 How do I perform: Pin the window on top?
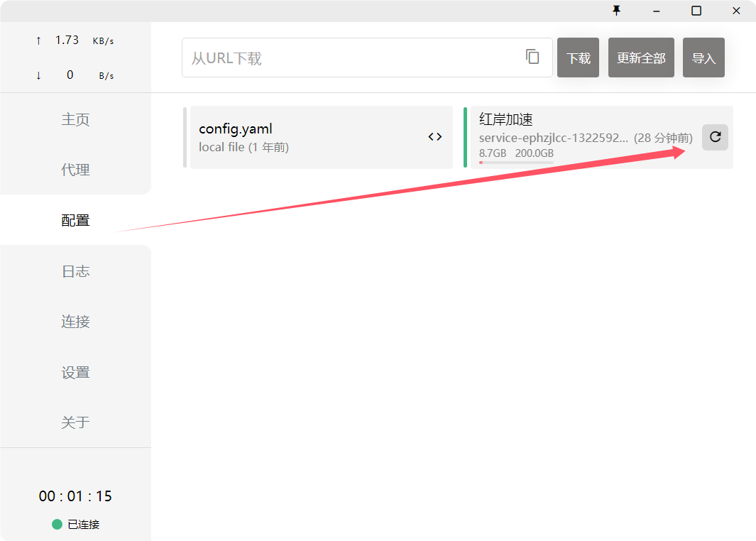click(x=616, y=11)
